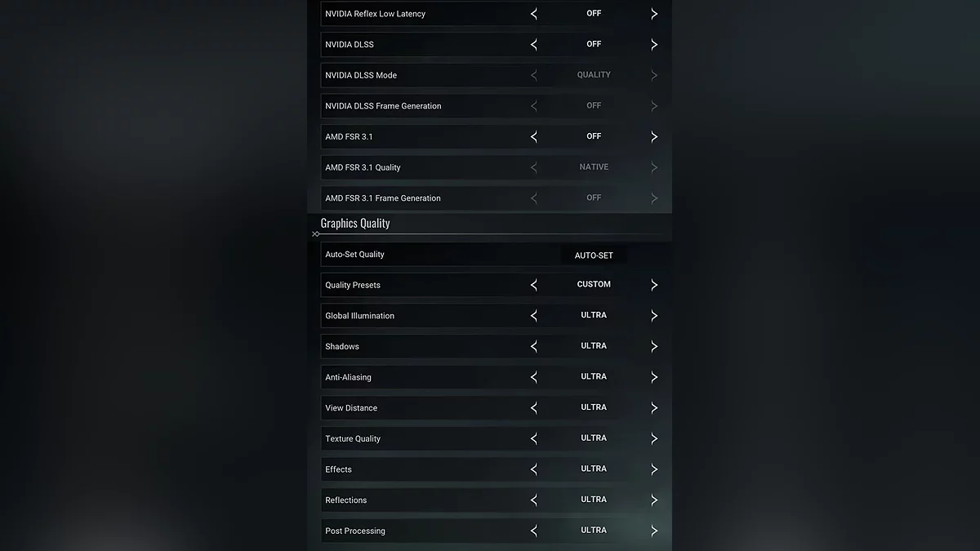Viewport: 980px width, 551px height.
Task: Click the CUSTOM quality preset value
Action: (594, 285)
